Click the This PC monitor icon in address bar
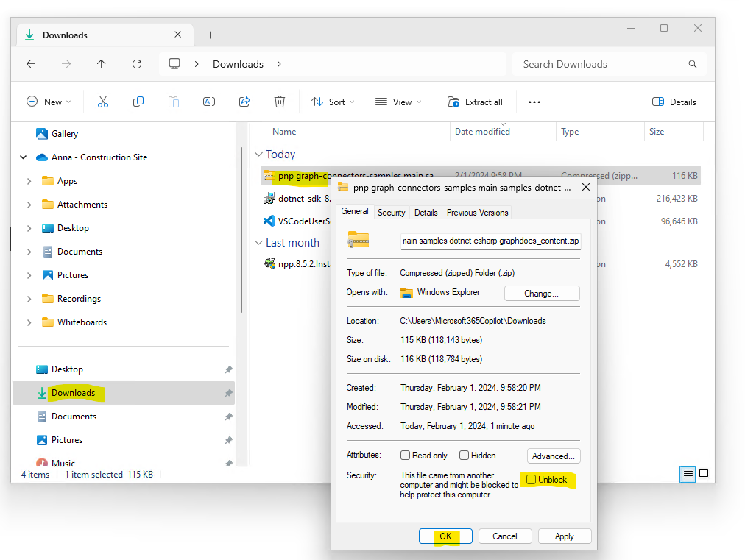This screenshot has width=745, height=560. [x=174, y=63]
